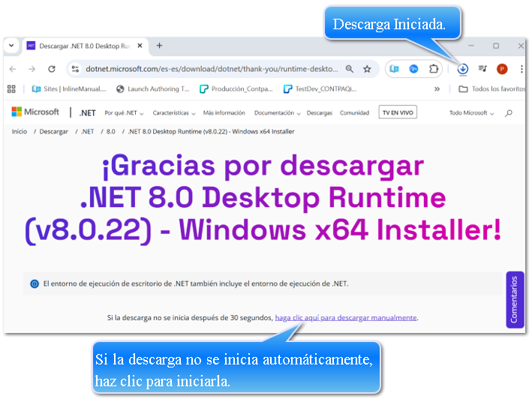Click haga clic aquí para descargar manualmente
This screenshot has height=420, width=532.
[346, 318]
